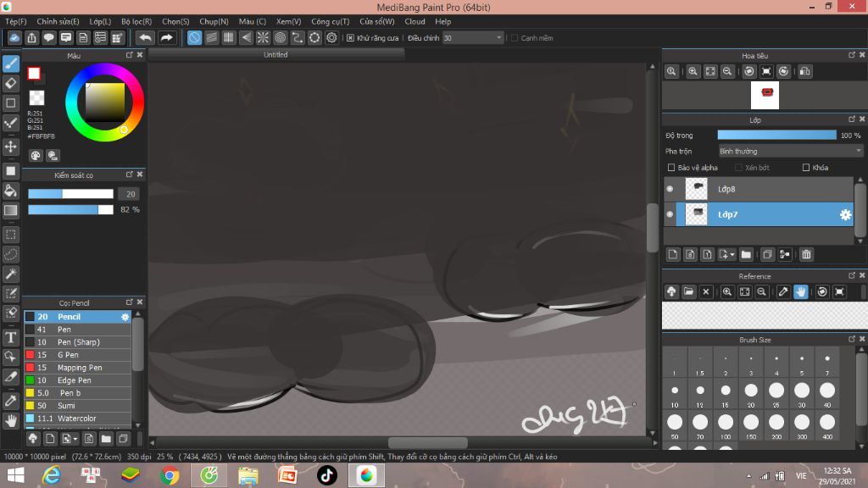Image resolution: width=868 pixels, height=488 pixels.
Task: Select the Bucket fill tool
Action: coord(11,191)
